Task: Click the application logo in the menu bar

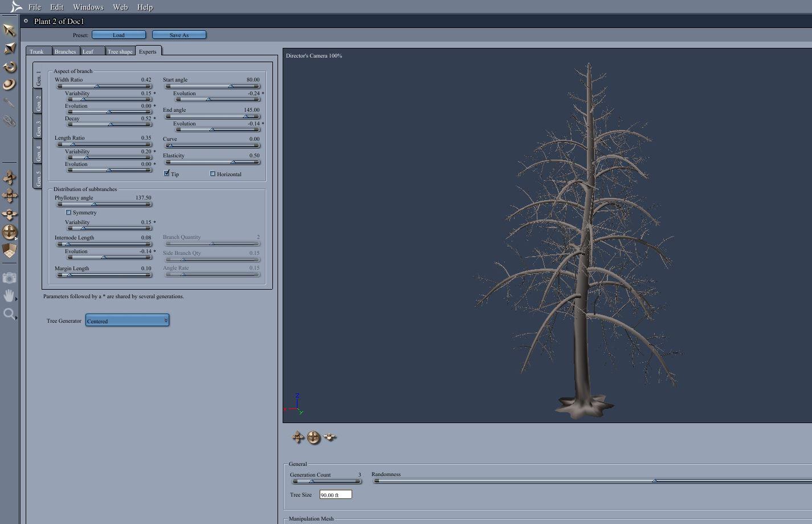Action: point(16,7)
